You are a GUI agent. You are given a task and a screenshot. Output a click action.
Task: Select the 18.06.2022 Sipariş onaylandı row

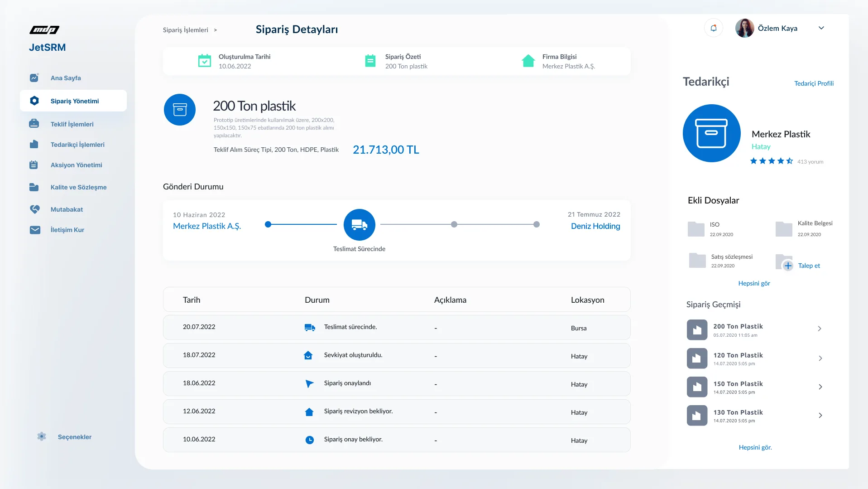(x=396, y=383)
